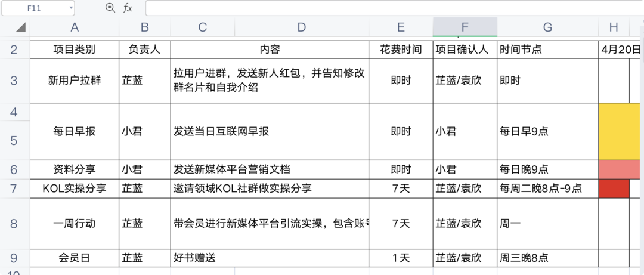Image resolution: width=644 pixels, height=275 pixels.
Task: Select row 7 header
Action: 14,189
